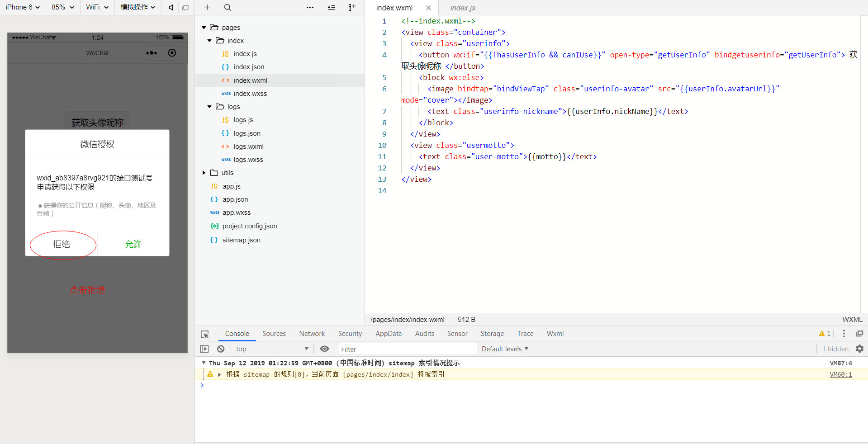This screenshot has width=868, height=444.
Task: Open the Network tab
Action: click(x=312, y=334)
